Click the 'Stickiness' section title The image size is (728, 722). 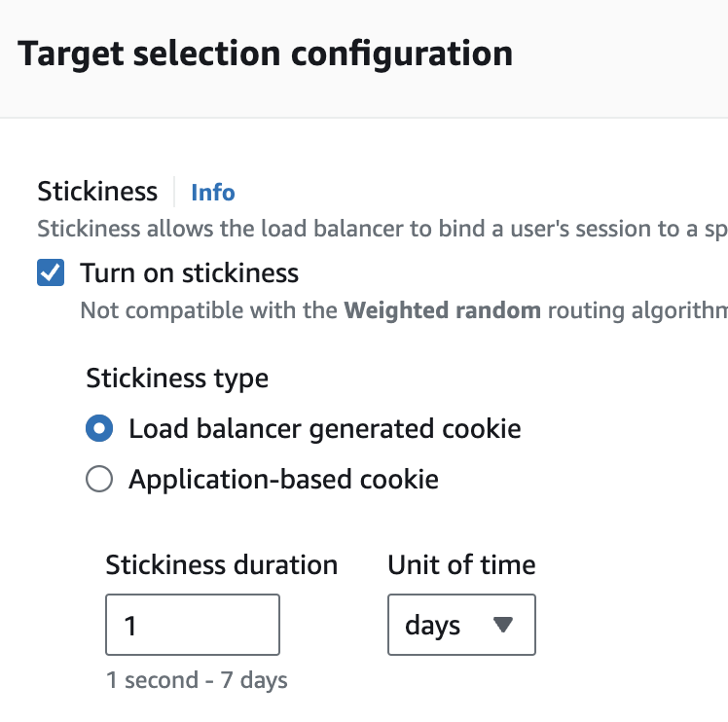pyautogui.click(x=97, y=192)
